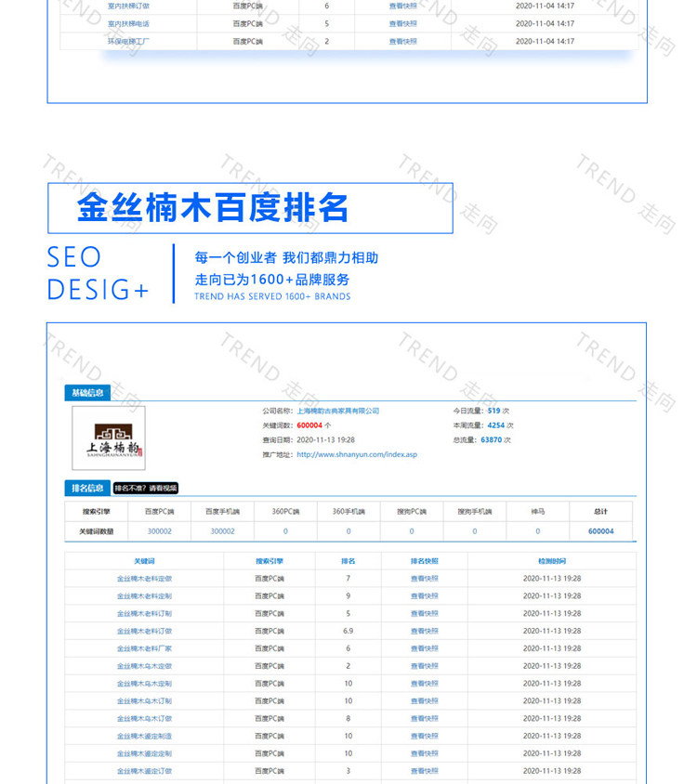Click today's traffic value 519
Image resolution: width=697 pixels, height=784 pixels.
pos(493,411)
